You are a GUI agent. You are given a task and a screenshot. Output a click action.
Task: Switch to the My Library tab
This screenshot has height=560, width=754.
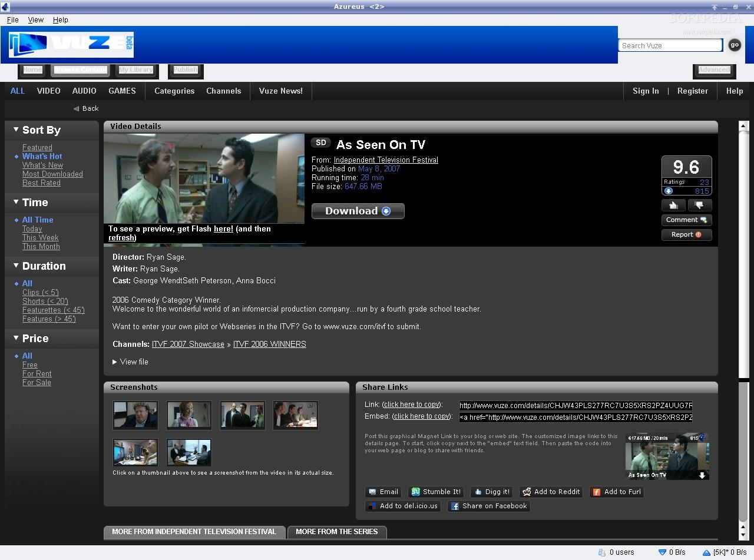click(x=135, y=69)
